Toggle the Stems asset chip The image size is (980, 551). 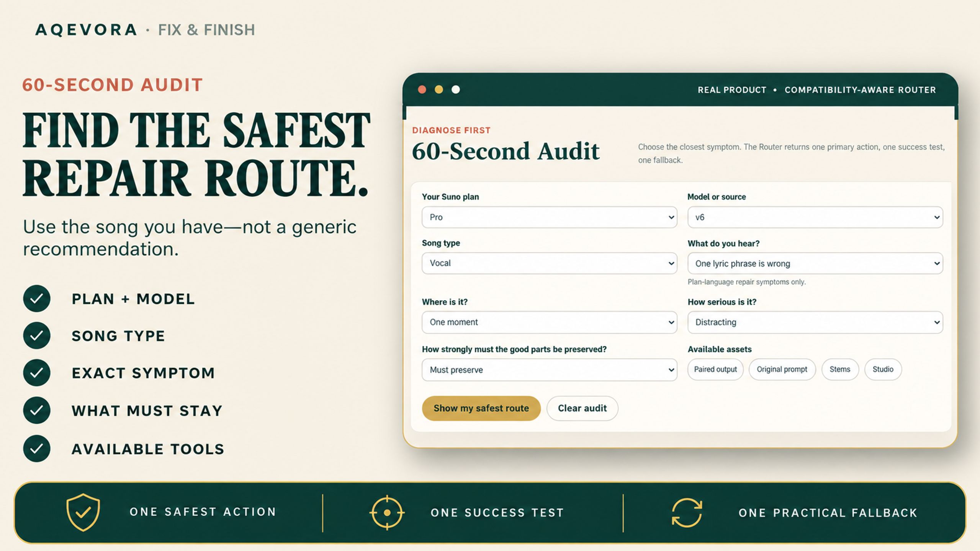[840, 369]
